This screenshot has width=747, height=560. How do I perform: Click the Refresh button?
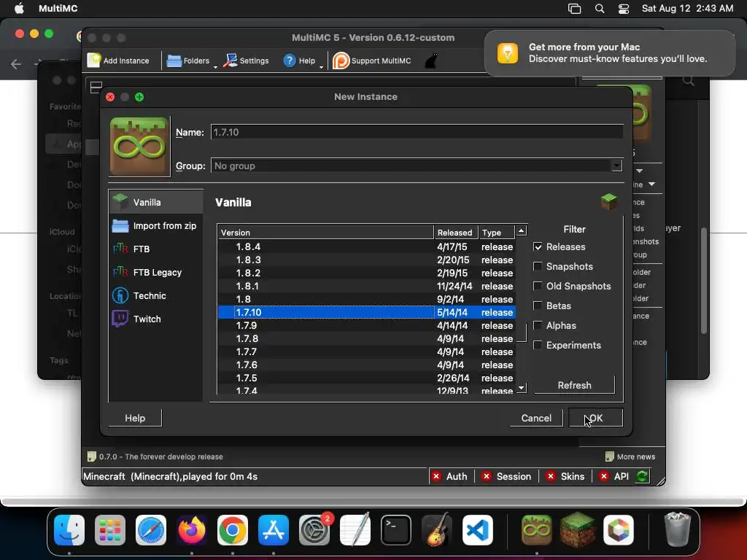tap(574, 385)
